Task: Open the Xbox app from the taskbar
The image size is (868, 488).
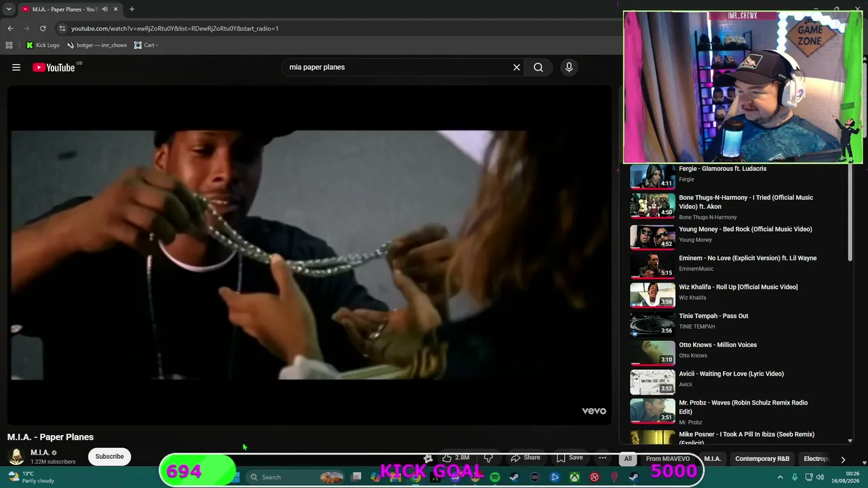Action: [x=574, y=477]
